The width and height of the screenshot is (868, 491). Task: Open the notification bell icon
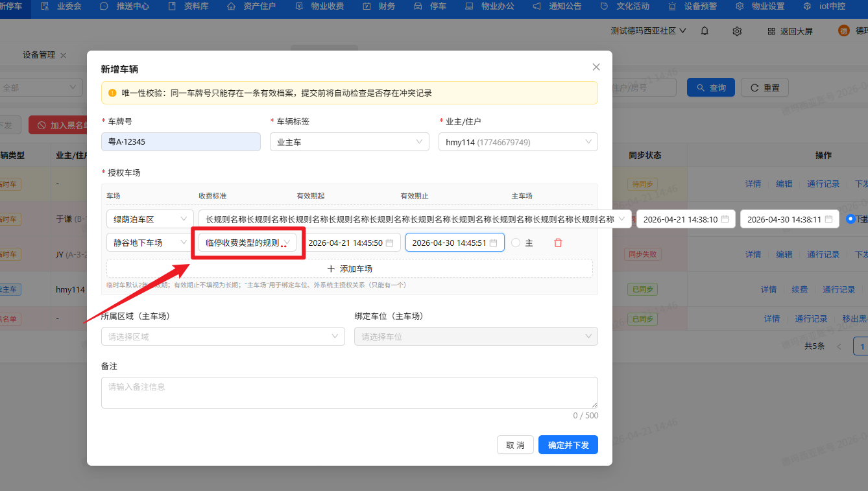click(705, 30)
